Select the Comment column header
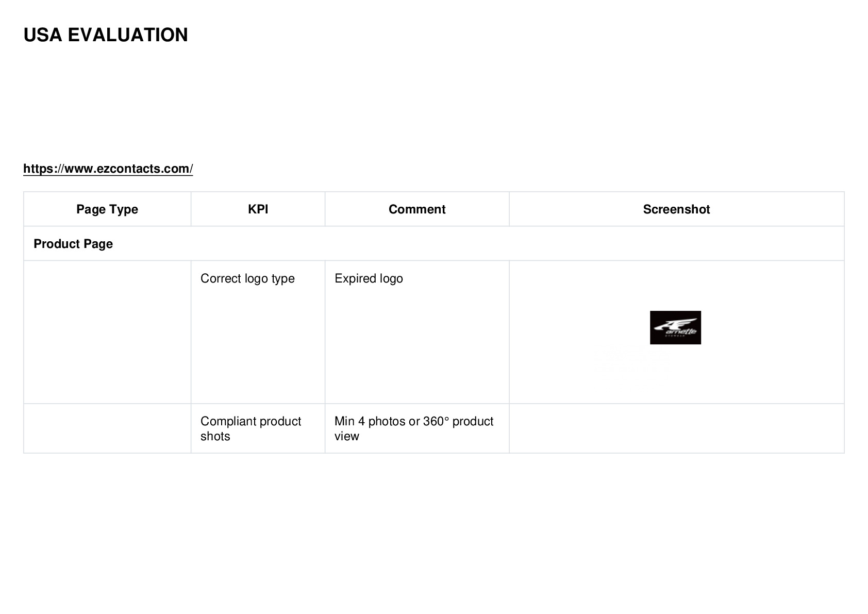 pos(417,209)
